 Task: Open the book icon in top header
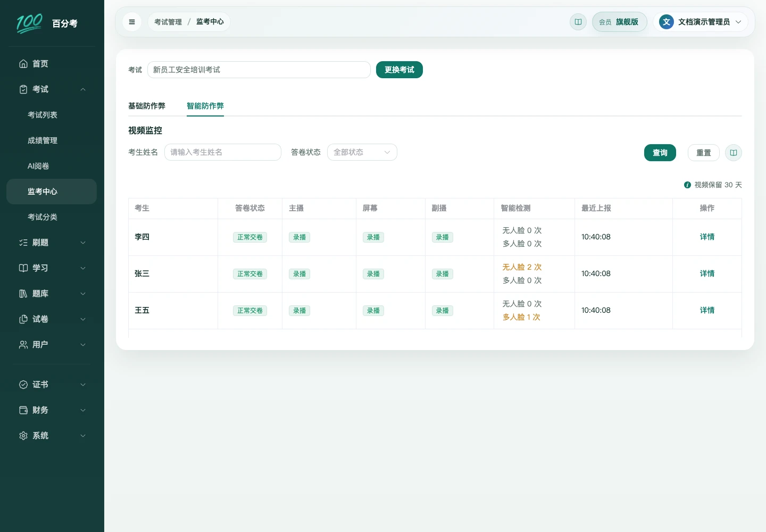click(578, 22)
